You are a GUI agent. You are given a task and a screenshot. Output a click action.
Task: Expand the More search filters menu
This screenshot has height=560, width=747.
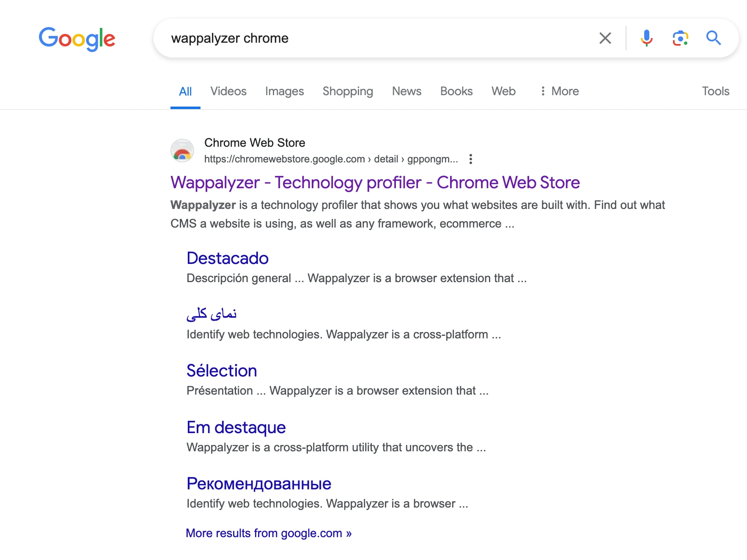point(559,91)
